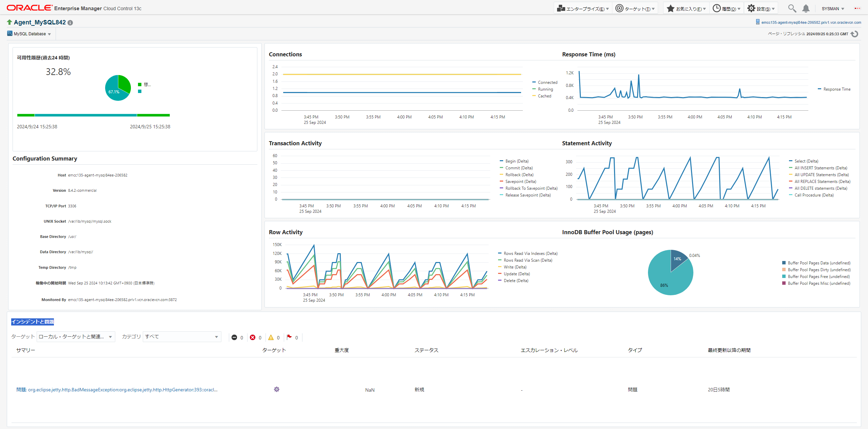868x429 pixels.
Task: Filter by fatal severity icon
Action: 234,337
